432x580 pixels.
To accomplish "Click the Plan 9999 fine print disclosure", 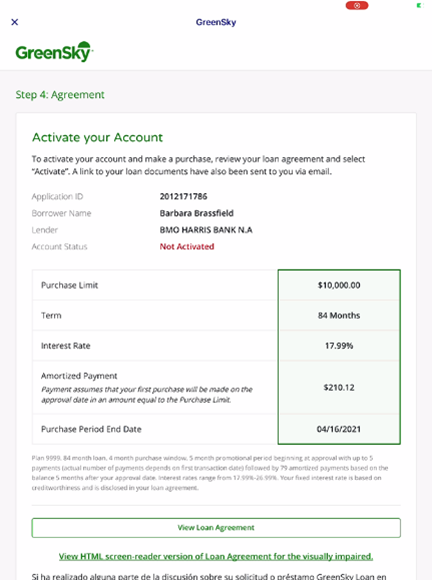I will pos(210,473).
